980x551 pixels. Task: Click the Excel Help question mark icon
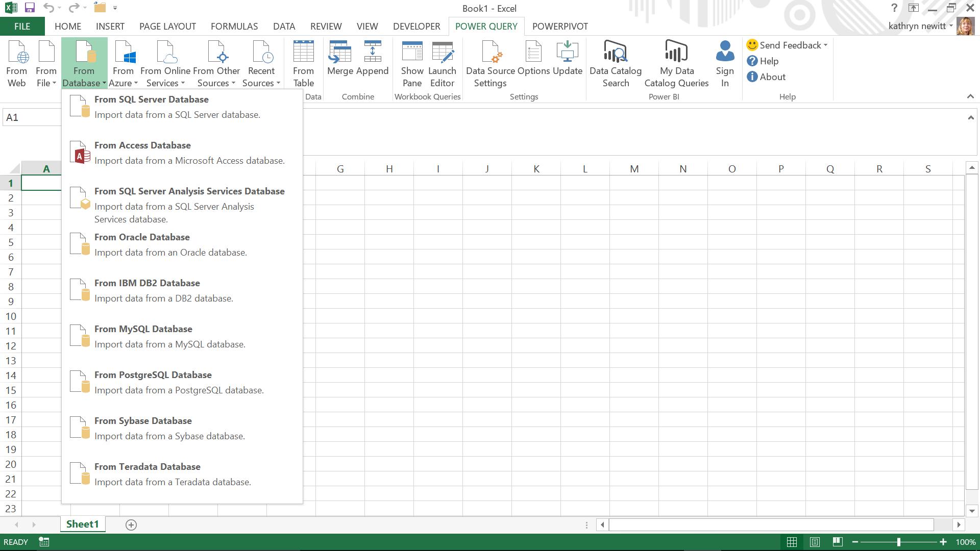[x=894, y=8]
